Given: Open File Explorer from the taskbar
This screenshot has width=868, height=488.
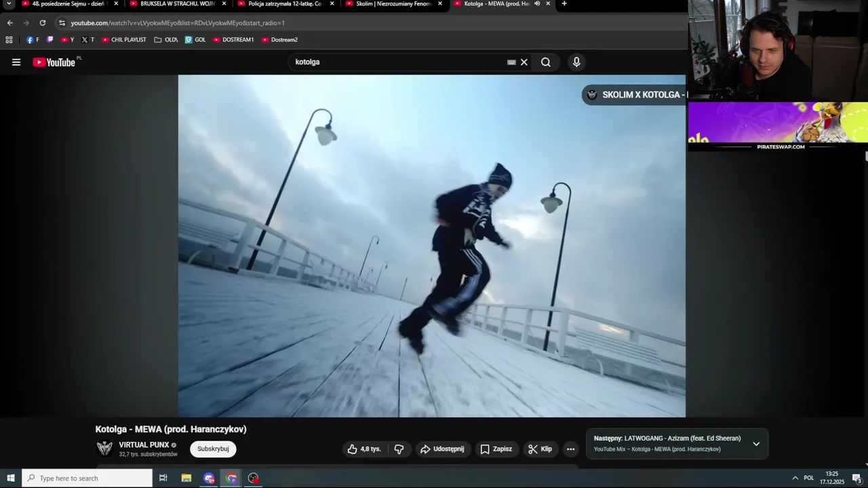Looking at the screenshot, I should (186, 478).
